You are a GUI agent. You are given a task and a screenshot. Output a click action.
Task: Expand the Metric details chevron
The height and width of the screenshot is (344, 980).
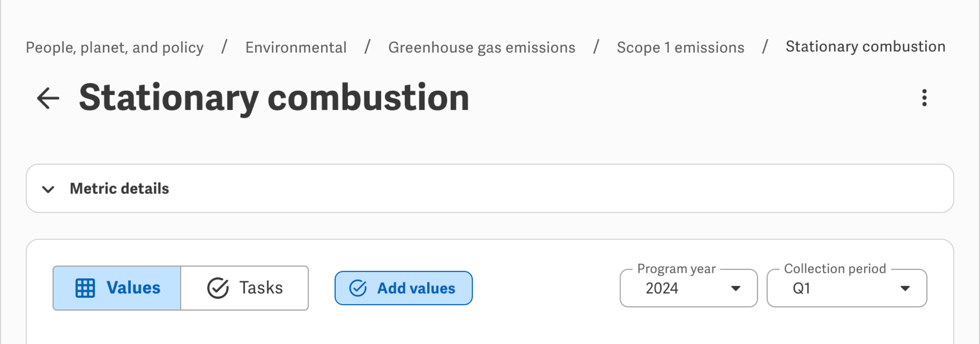coord(48,189)
